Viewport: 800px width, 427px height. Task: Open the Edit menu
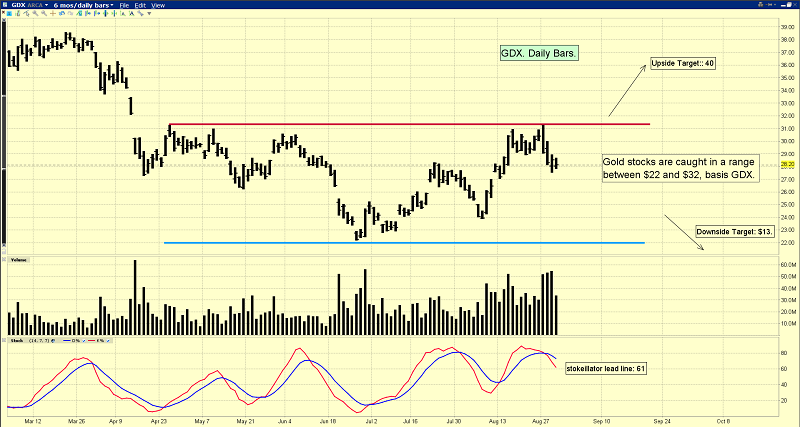(140, 5)
